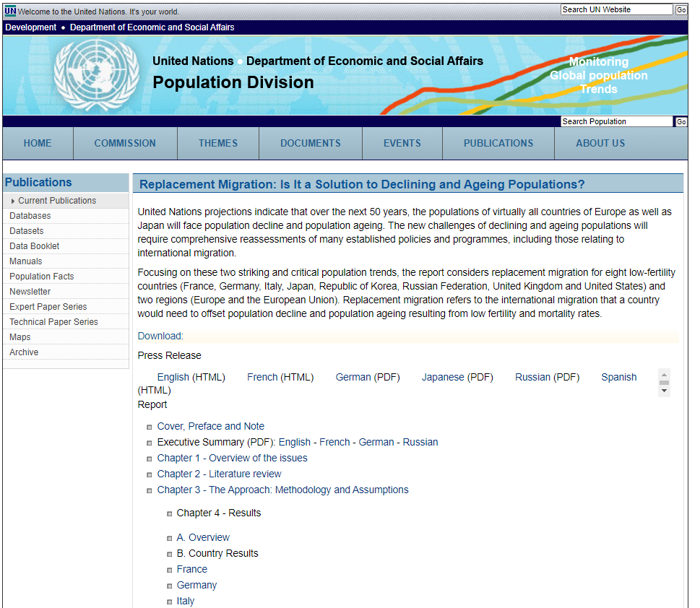This screenshot has height=608, width=700.
Task: Open Data Booklet in sidebar
Action: pyautogui.click(x=35, y=246)
